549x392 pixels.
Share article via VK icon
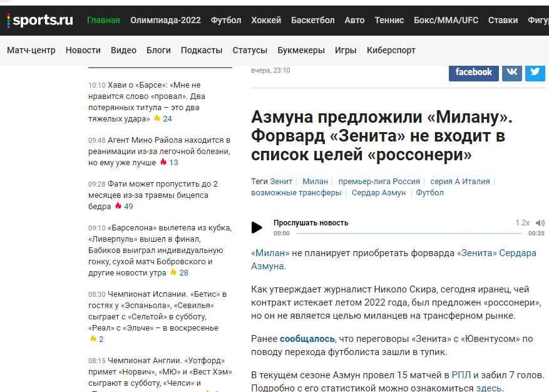pyautogui.click(x=511, y=72)
